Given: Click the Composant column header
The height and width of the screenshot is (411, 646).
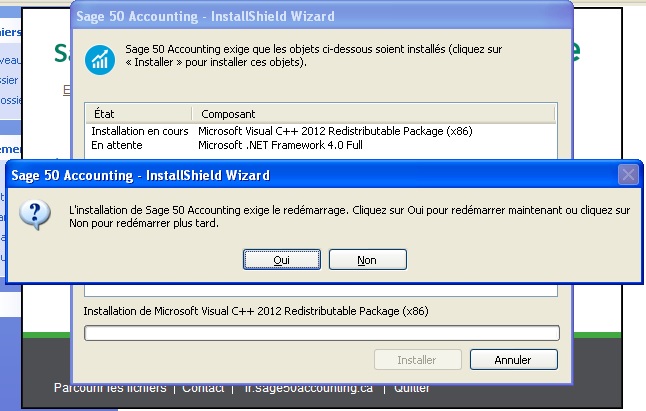Looking at the screenshot, I should [373, 114].
